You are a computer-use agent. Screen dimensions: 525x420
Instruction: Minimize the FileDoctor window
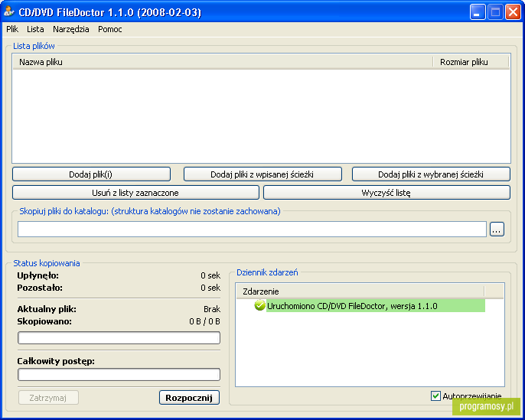tap(478, 12)
